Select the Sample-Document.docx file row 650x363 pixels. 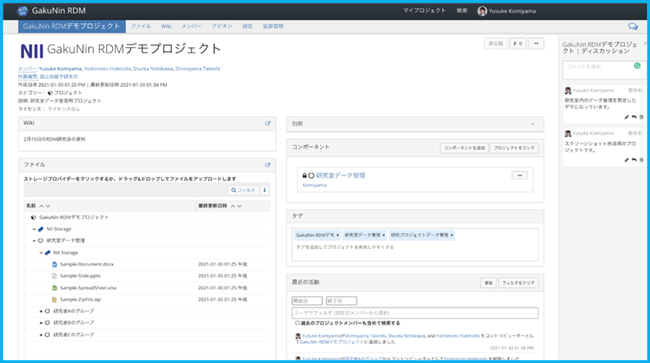[x=147, y=264]
